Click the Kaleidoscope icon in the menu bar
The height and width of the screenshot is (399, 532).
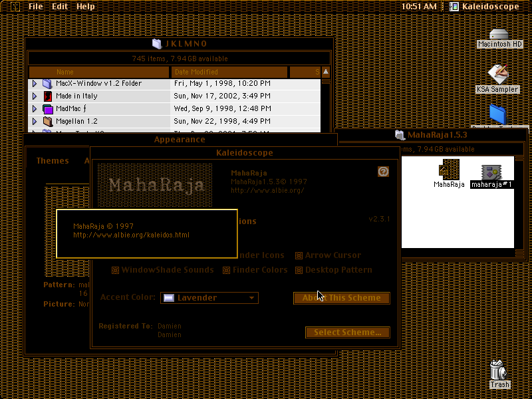(454, 7)
